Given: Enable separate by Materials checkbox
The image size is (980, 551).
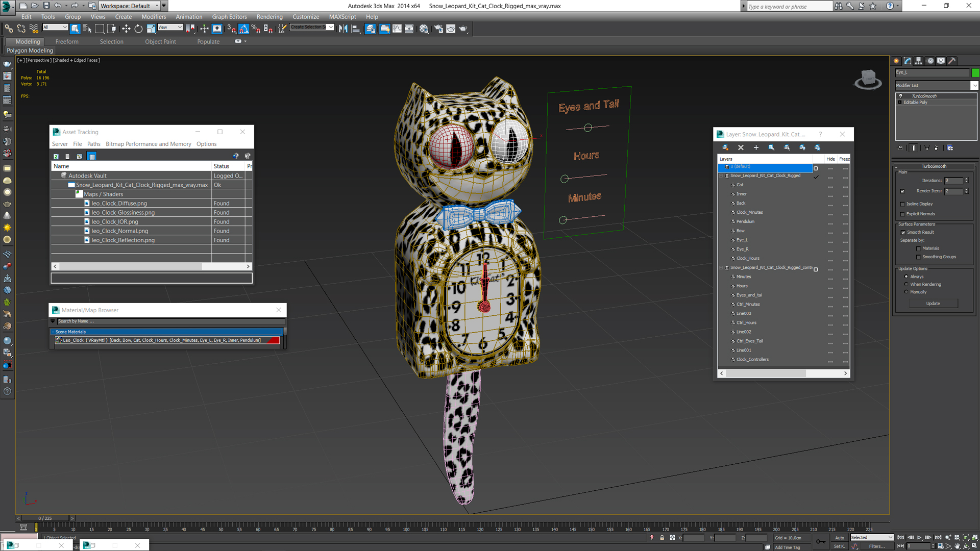Looking at the screenshot, I should tap(918, 249).
